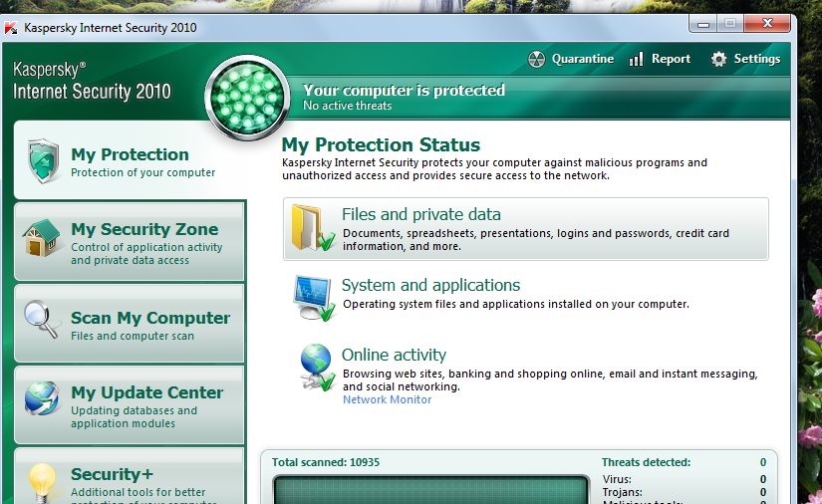The width and height of the screenshot is (822, 504).
Task: Click the Report bar chart icon
Action: coord(636,59)
